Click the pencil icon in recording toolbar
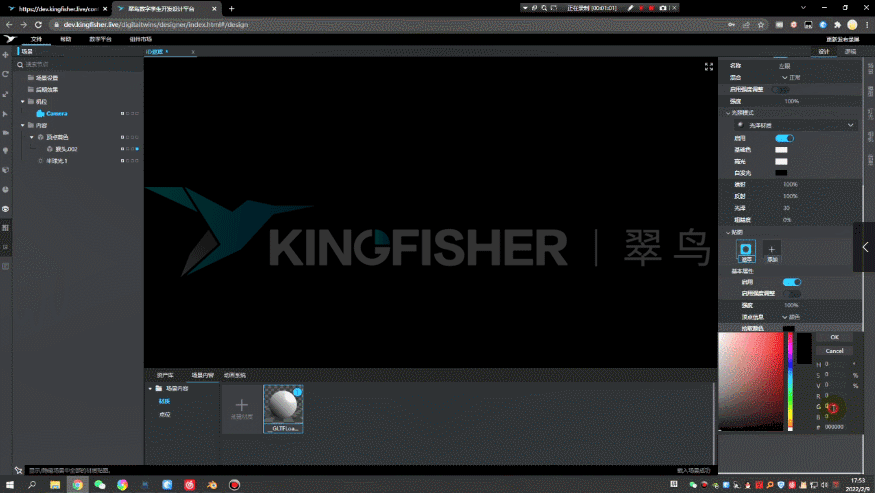The width and height of the screenshot is (875, 493). (631, 8)
